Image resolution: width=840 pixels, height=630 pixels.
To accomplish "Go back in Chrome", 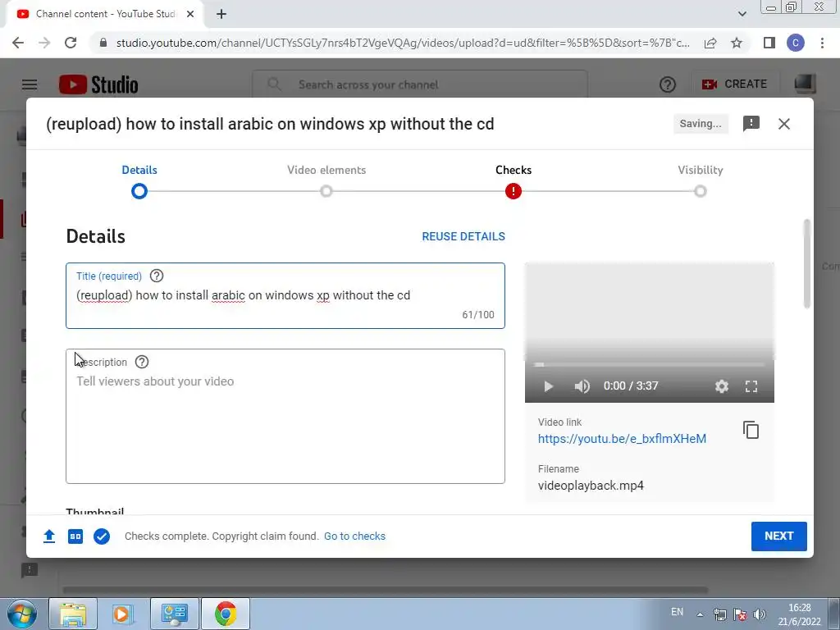I will tap(18, 43).
